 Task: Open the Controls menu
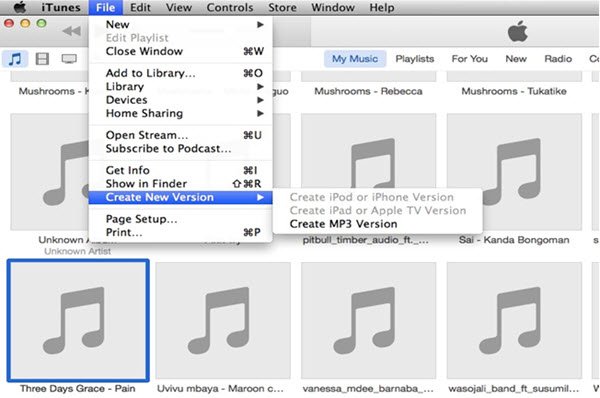point(230,7)
